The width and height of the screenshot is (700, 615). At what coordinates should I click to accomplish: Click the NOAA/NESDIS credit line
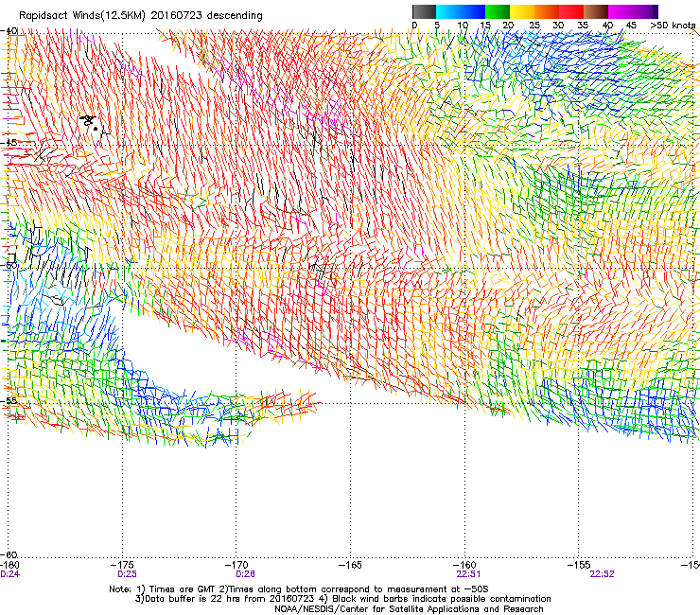[409, 609]
